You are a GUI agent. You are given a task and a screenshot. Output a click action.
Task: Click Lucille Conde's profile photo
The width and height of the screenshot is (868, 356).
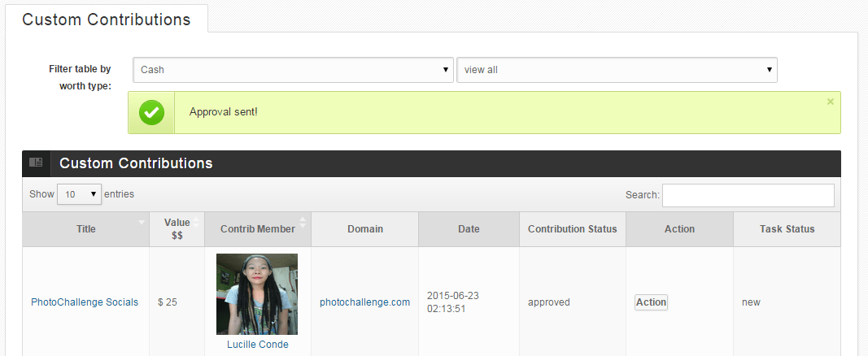[x=257, y=294]
